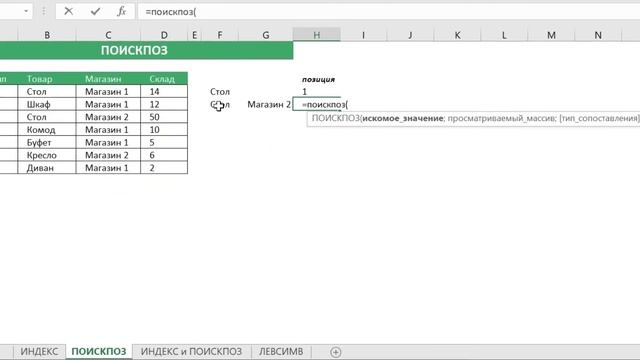Cancel formula entry with the X icon
640x360 pixels.
point(69,11)
